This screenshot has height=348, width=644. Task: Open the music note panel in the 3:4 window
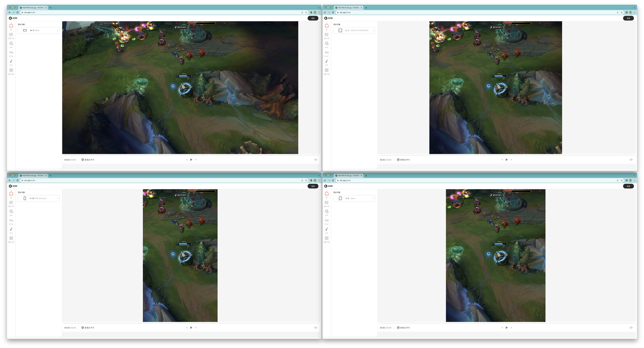coord(327,230)
